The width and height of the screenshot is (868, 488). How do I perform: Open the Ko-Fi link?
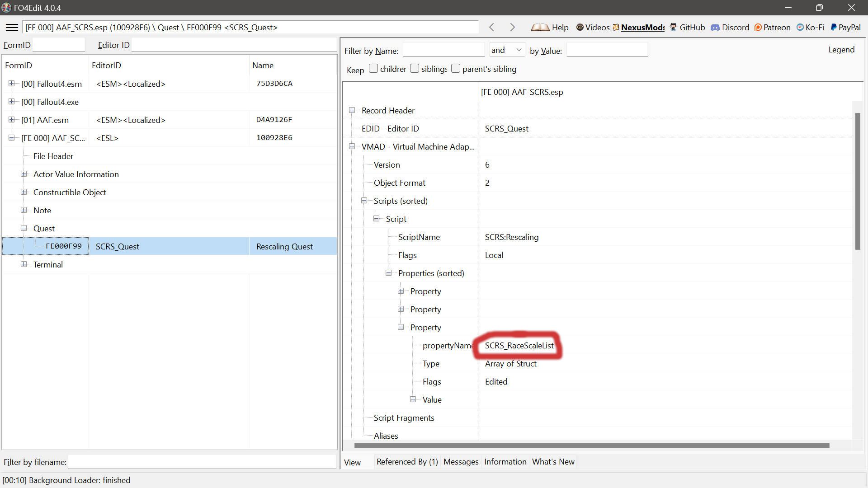(x=811, y=28)
